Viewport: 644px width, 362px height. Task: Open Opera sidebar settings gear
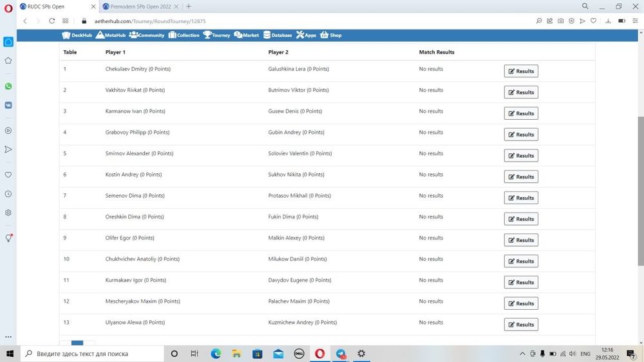pos(8,213)
